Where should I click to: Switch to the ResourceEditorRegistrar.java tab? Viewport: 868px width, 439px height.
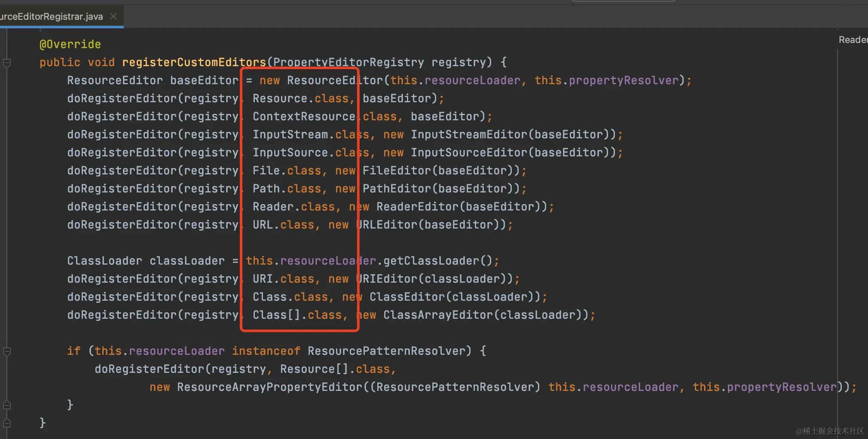52,16
